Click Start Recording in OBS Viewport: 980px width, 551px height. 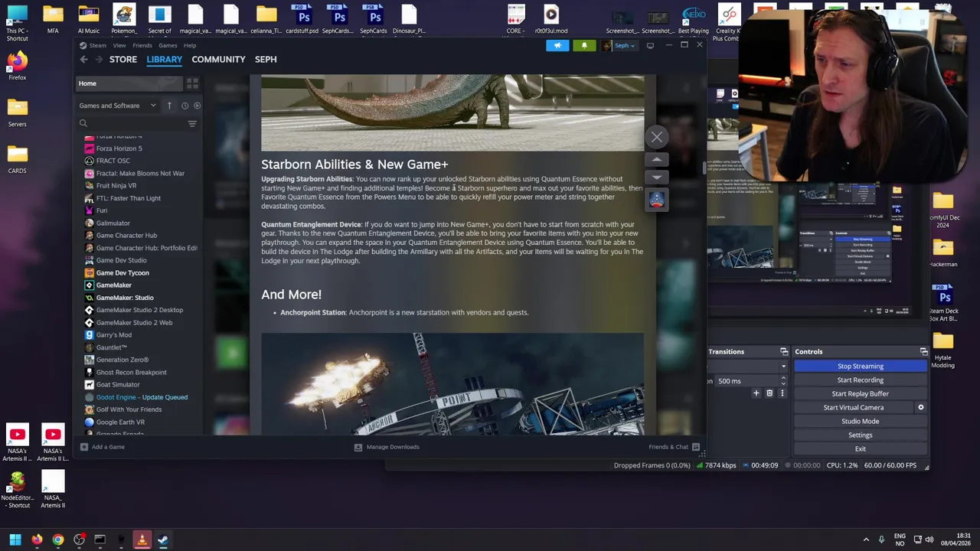pyautogui.click(x=860, y=380)
